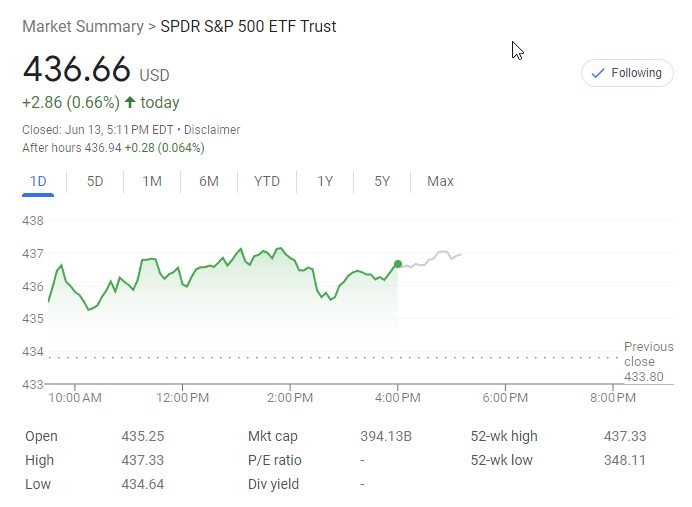The width and height of the screenshot is (692, 507).
Task: Click the SPDR S&P 500 ETF Trust title
Action: (x=248, y=27)
